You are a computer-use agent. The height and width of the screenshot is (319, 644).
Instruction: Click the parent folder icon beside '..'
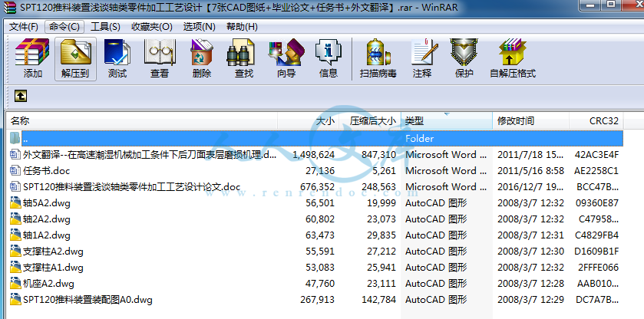click(x=15, y=138)
